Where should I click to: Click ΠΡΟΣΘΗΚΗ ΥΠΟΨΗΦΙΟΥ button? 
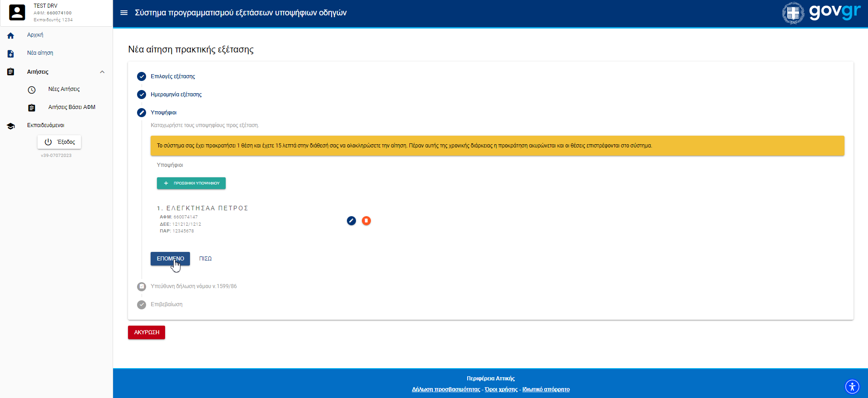(191, 183)
